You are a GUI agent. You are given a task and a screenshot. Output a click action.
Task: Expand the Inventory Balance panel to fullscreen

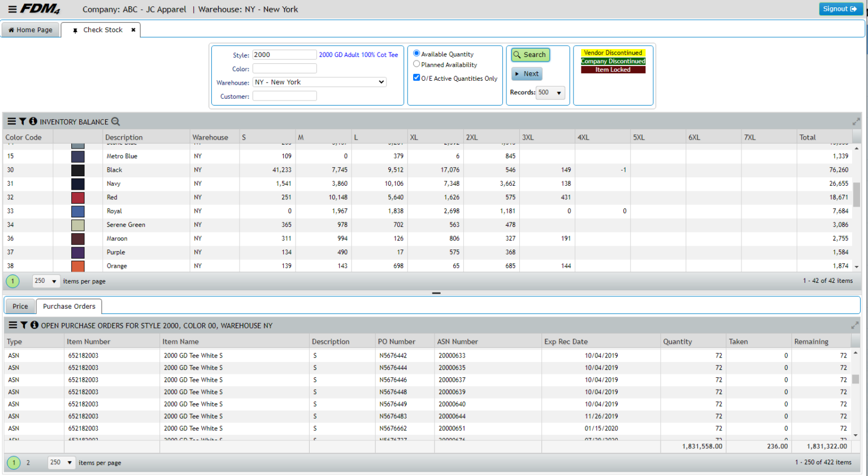[856, 121]
